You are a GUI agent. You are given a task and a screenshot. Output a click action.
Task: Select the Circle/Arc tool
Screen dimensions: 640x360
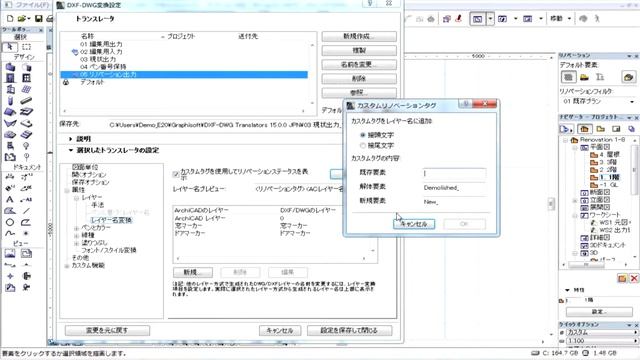point(10,222)
